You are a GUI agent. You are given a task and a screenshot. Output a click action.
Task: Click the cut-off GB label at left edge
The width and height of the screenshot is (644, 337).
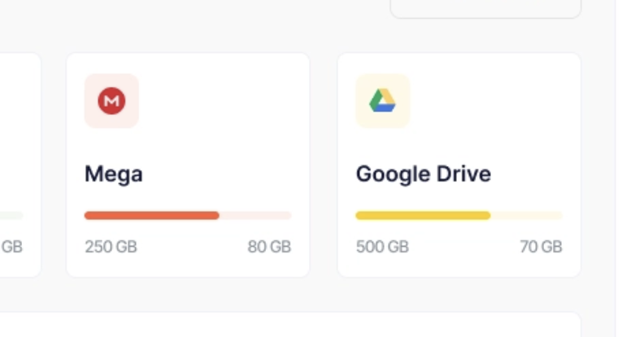click(11, 247)
